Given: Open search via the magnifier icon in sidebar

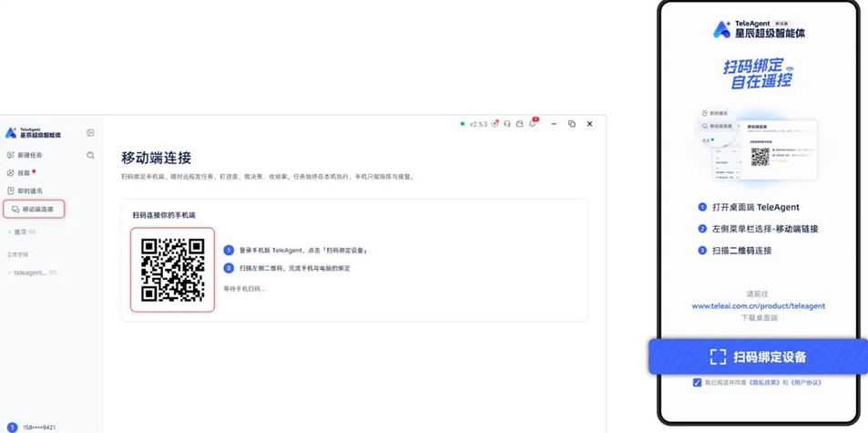Looking at the screenshot, I should (91, 155).
